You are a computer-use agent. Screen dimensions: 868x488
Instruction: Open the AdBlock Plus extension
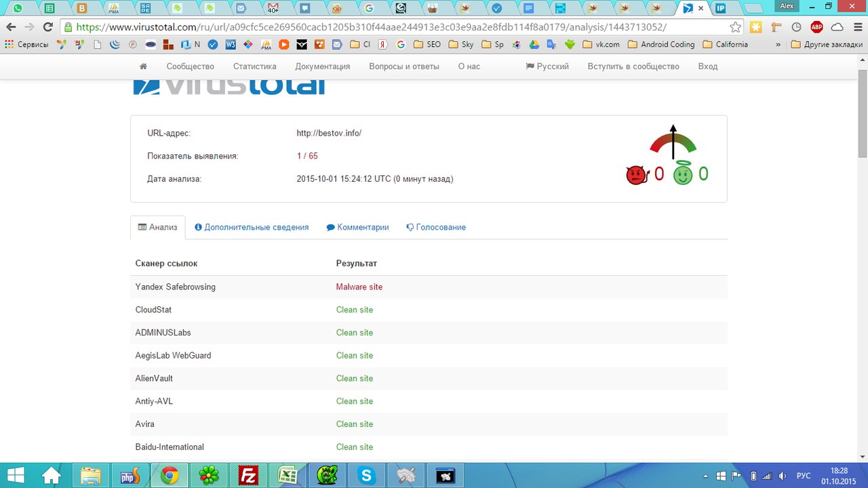pyautogui.click(x=816, y=27)
